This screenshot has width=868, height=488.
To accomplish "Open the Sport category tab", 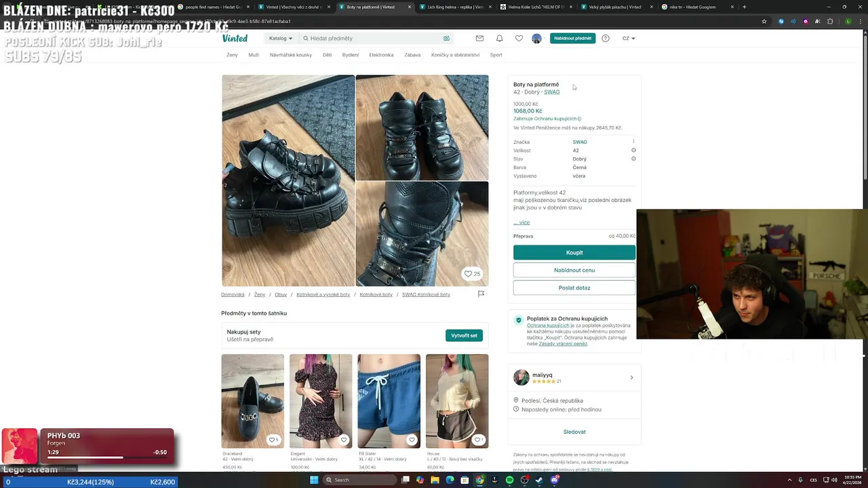I will 496,55.
